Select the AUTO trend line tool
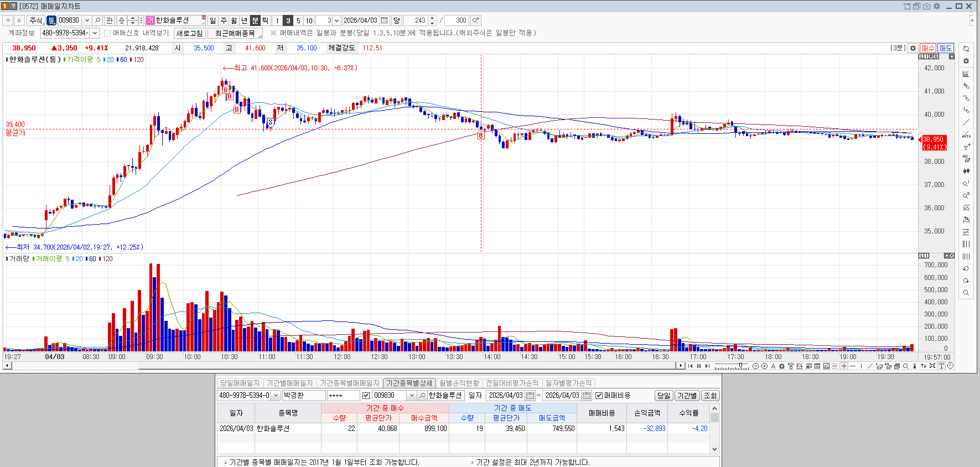 coord(966,134)
